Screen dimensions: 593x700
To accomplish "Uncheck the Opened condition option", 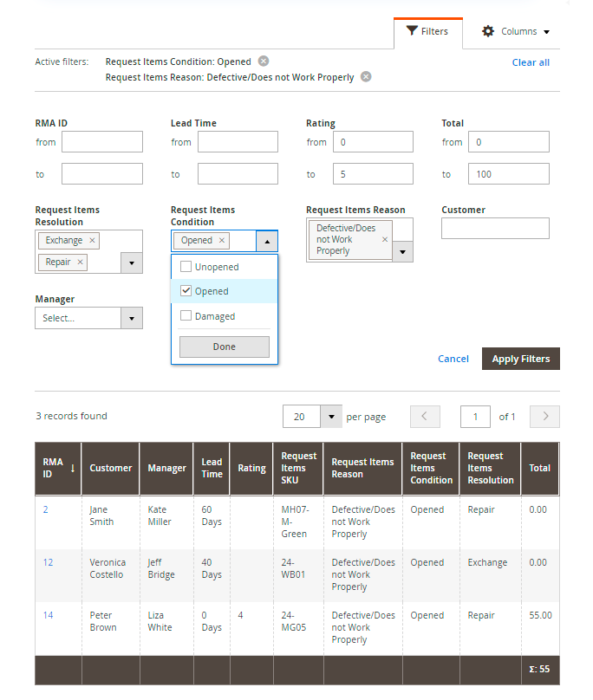I will pyautogui.click(x=186, y=291).
